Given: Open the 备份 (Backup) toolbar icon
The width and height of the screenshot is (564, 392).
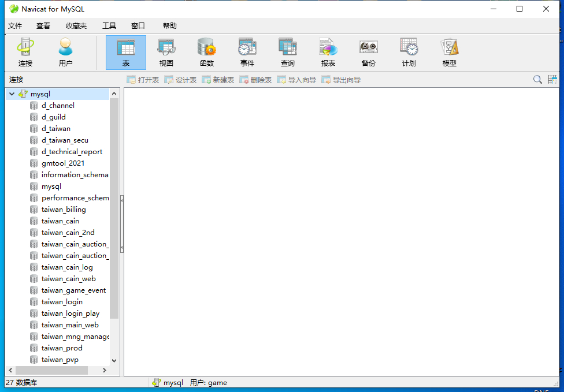Looking at the screenshot, I should point(368,53).
